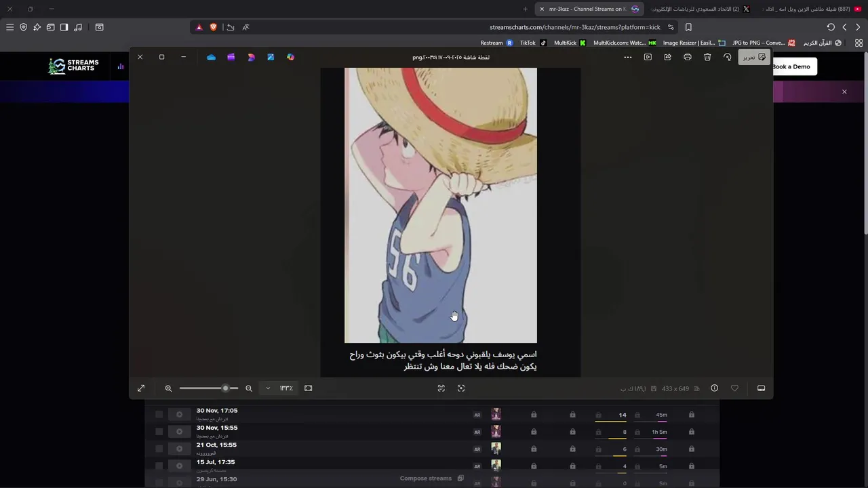The image size is (868, 488).
Task: Open the Photos more options ellipsis
Action: [x=628, y=57]
